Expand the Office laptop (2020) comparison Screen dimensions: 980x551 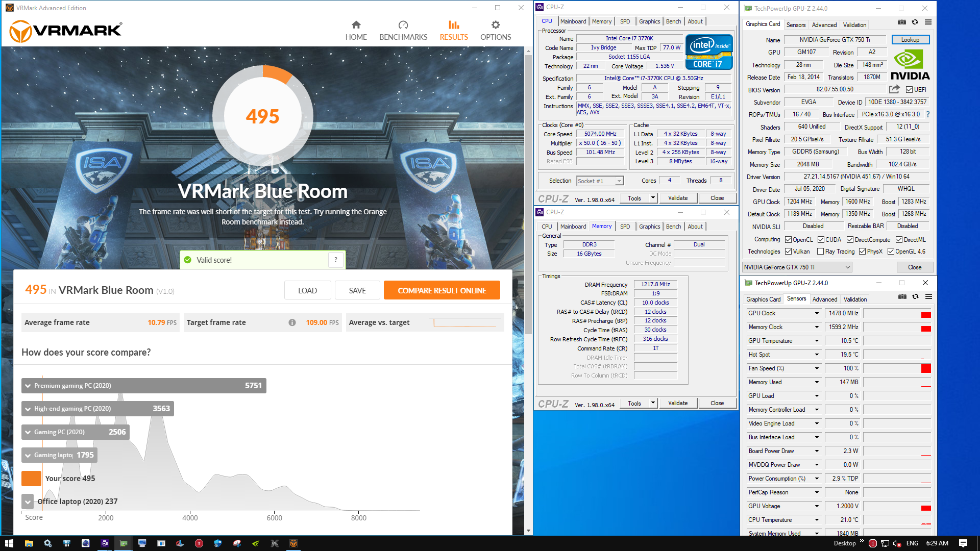28,502
